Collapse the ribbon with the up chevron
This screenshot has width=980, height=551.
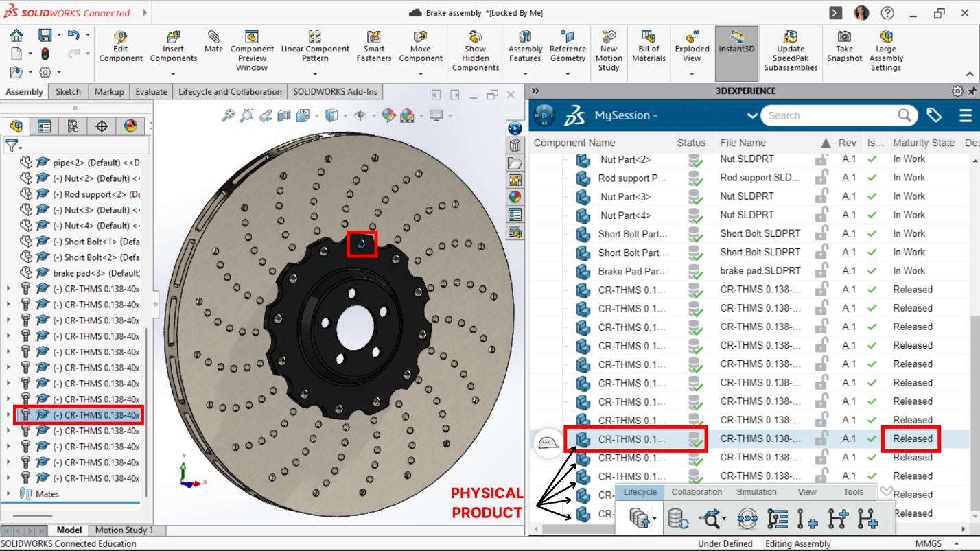pyautogui.click(x=970, y=74)
